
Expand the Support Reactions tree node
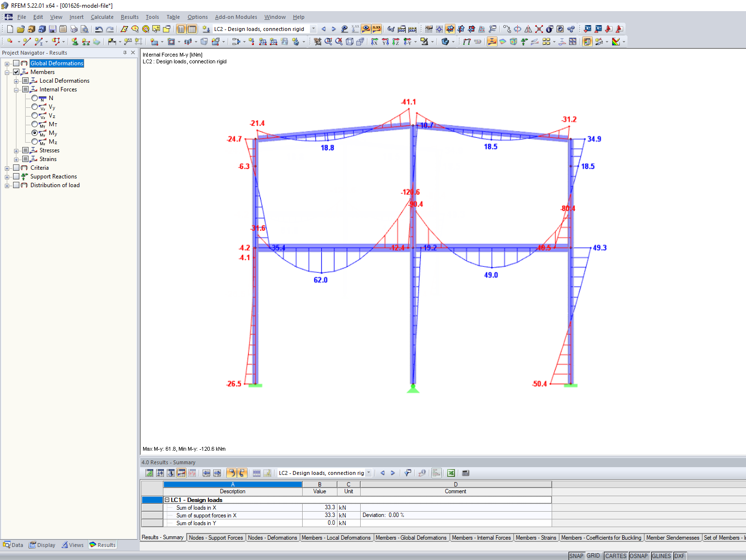(x=6, y=176)
